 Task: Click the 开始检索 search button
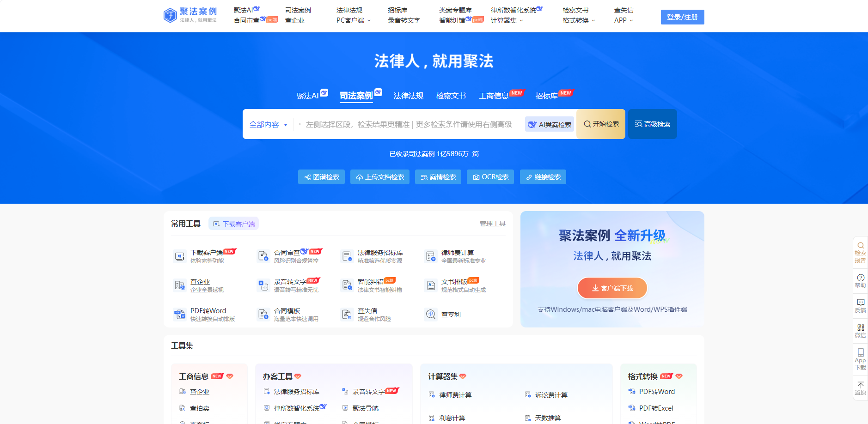[601, 124]
